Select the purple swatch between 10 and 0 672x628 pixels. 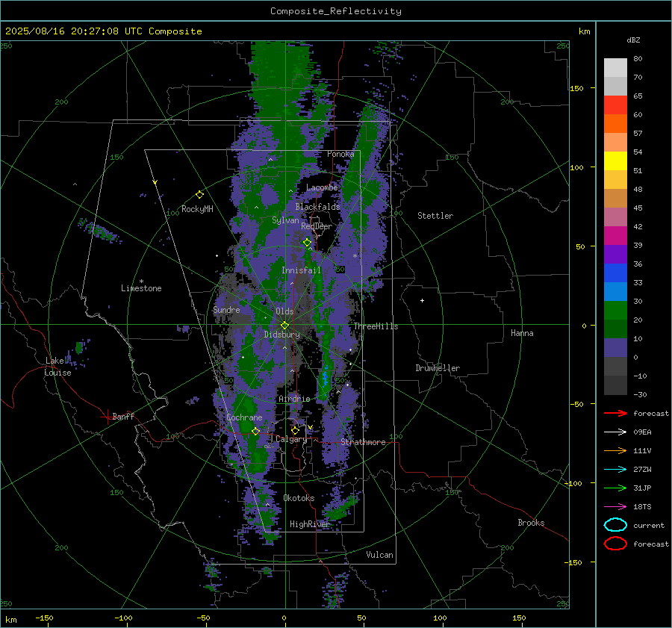click(615, 348)
